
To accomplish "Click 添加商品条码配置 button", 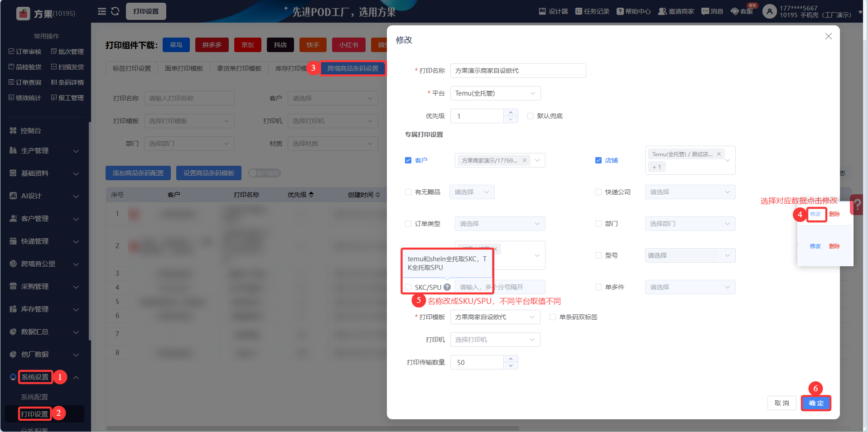I will pyautogui.click(x=138, y=173).
